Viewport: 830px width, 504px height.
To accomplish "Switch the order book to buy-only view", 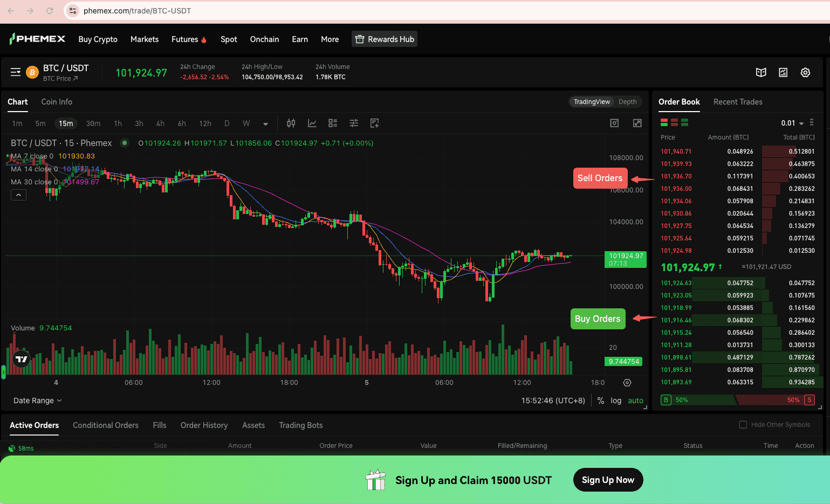I will point(684,122).
